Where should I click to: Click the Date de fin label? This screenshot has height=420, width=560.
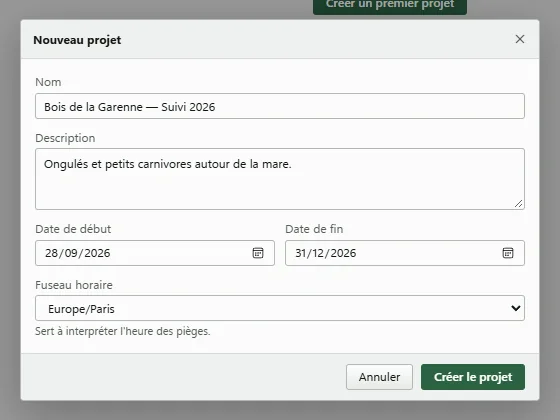[314, 229]
